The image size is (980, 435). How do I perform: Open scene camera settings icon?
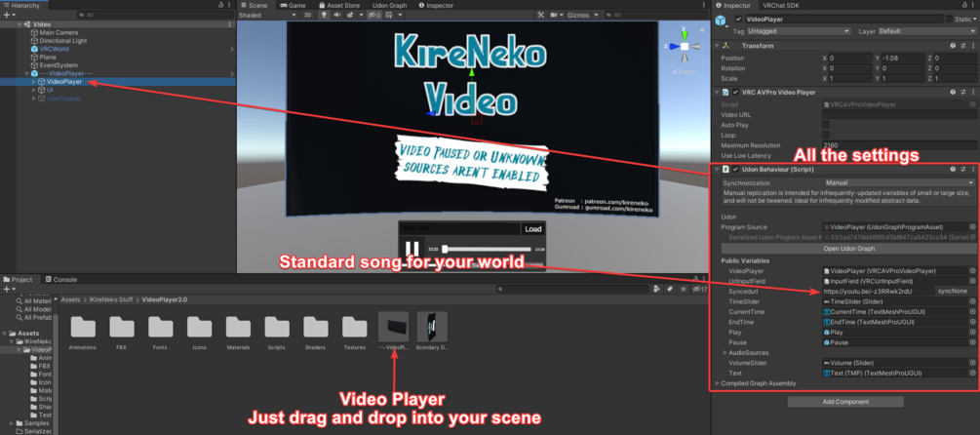555,15
